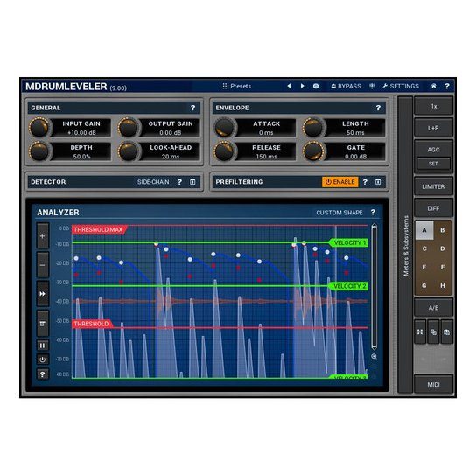Click the analyzer fast-forward speed button

tap(43, 293)
